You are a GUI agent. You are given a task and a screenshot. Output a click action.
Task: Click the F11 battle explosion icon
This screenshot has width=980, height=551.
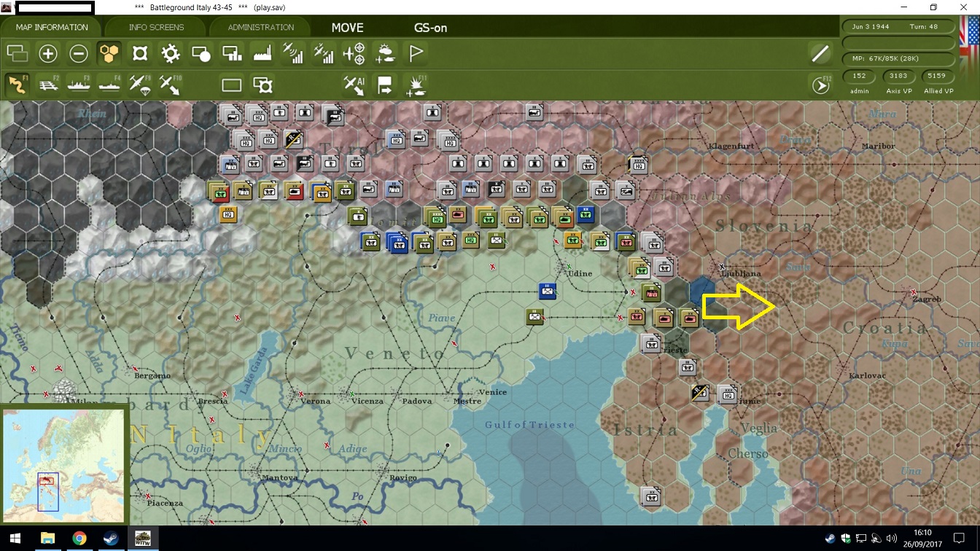(416, 85)
